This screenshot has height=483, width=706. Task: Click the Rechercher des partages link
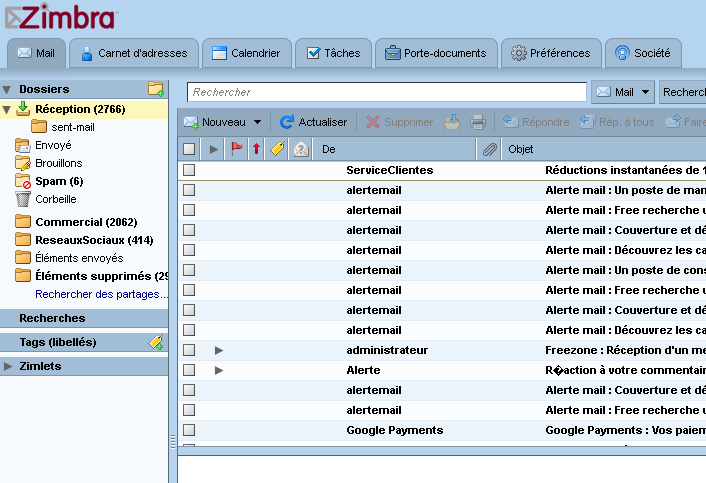coord(101,294)
